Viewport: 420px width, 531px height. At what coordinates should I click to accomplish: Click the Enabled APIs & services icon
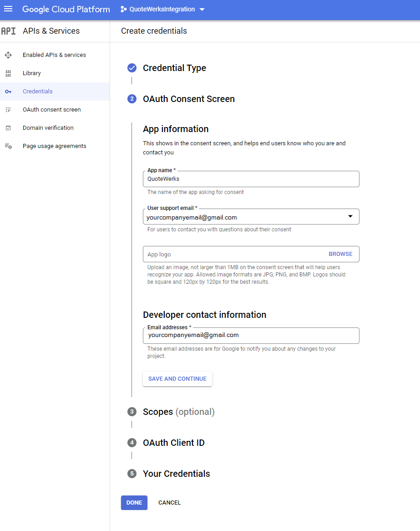pos(8,55)
